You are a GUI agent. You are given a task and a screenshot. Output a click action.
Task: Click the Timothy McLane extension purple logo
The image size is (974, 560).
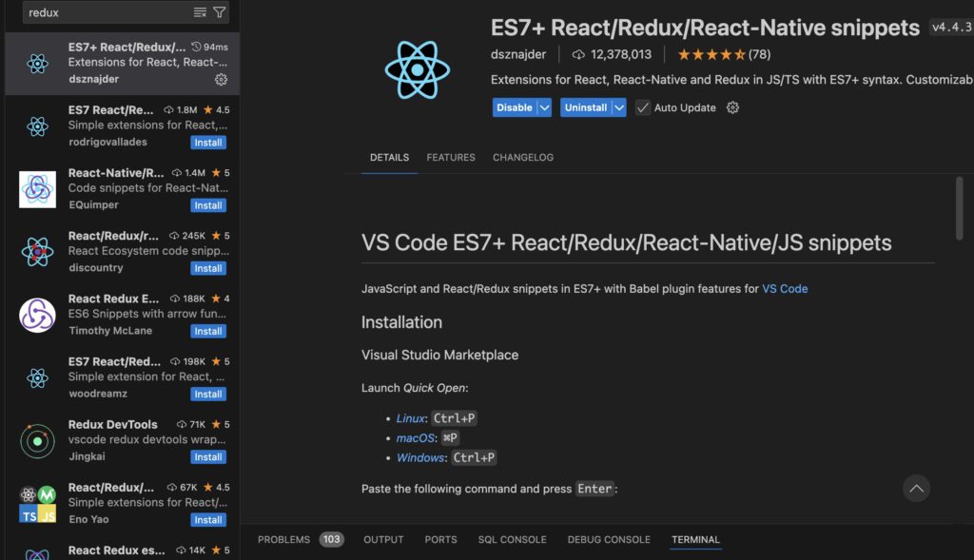tap(37, 315)
